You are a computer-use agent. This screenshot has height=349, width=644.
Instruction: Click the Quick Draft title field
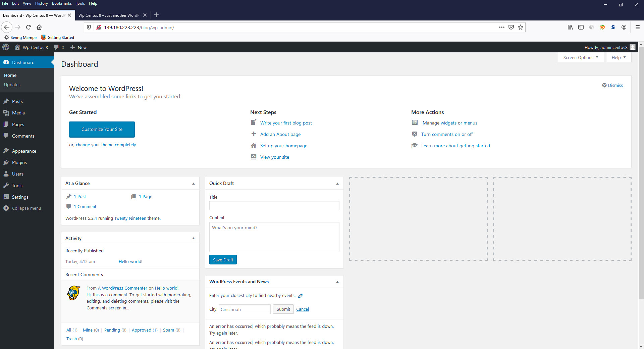(274, 205)
